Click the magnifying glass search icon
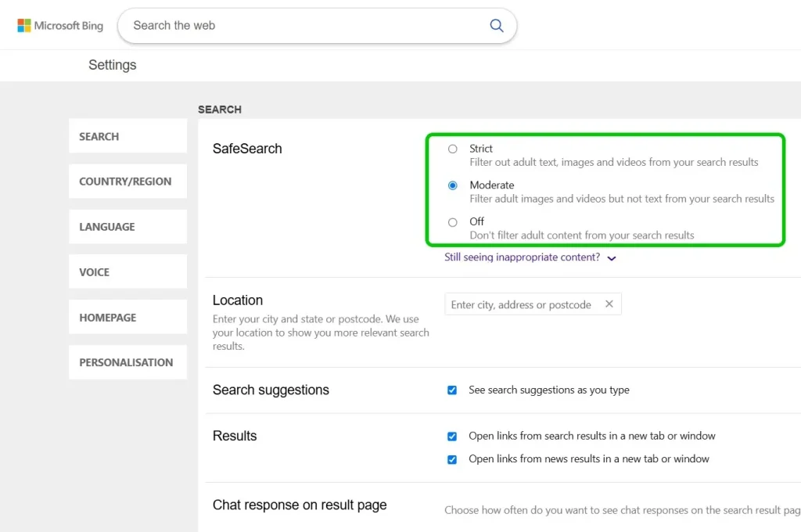Screen dimensions: 801x532 point(497,26)
